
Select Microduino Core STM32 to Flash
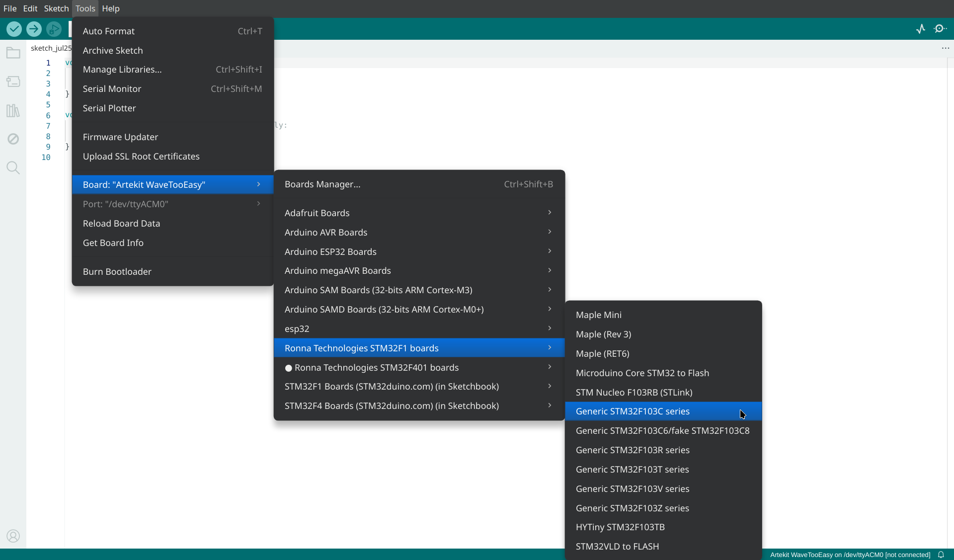pos(663,373)
